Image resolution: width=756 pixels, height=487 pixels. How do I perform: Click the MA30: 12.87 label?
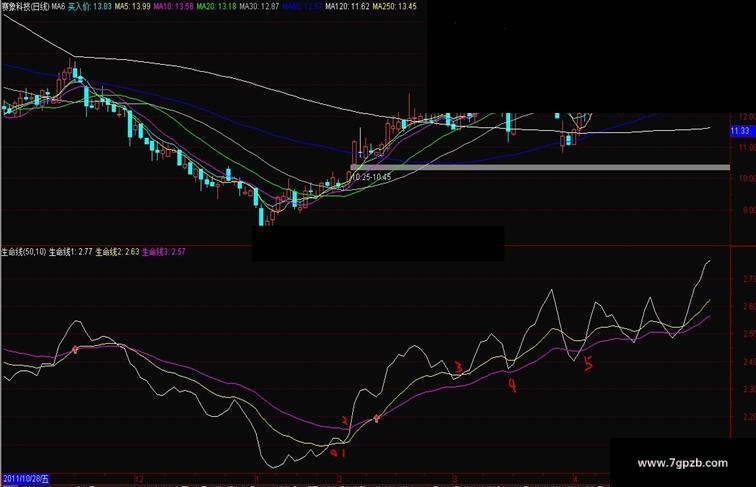259,7
